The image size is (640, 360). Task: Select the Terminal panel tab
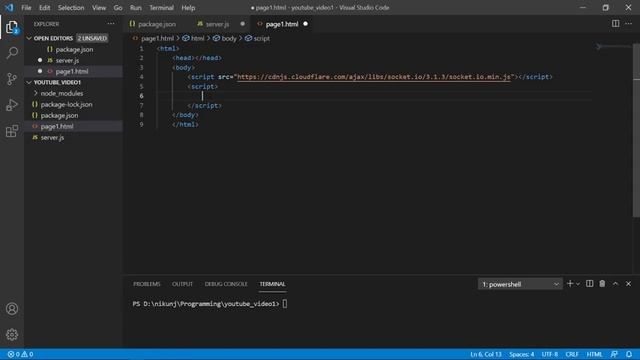pos(272,284)
